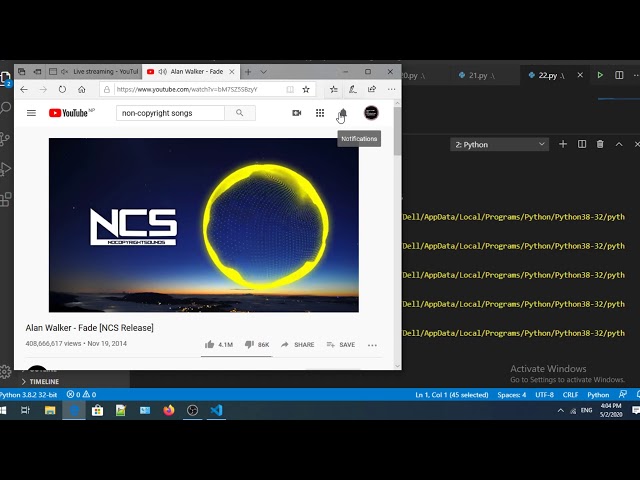Click inside the YouTube search field
Viewport: 640px width, 480px height.
pos(170,113)
